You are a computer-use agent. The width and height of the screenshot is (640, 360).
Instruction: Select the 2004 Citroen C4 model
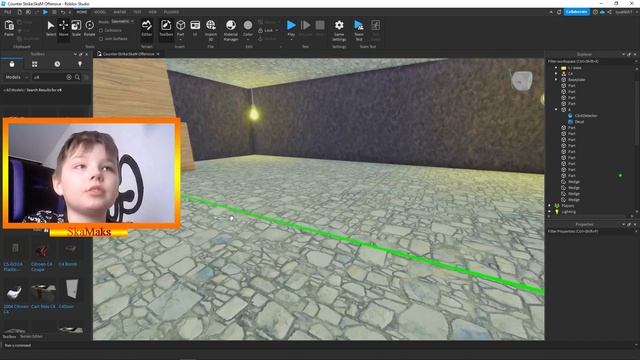point(16,297)
